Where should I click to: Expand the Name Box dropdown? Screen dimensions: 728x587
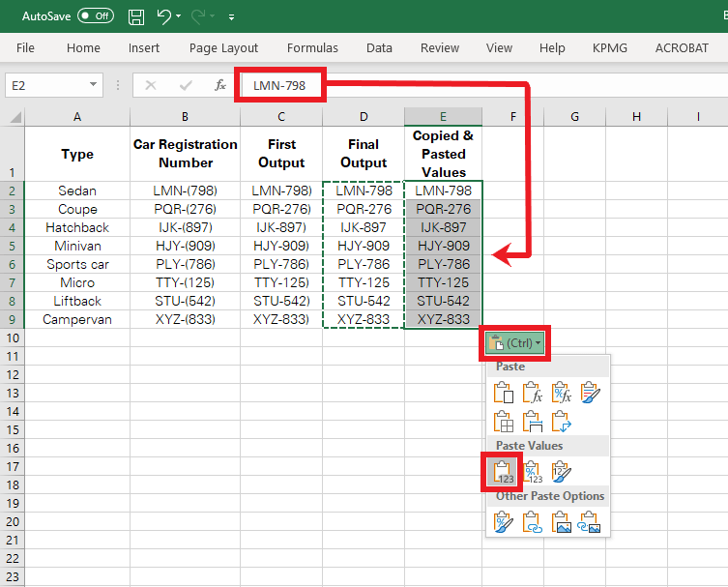94,85
